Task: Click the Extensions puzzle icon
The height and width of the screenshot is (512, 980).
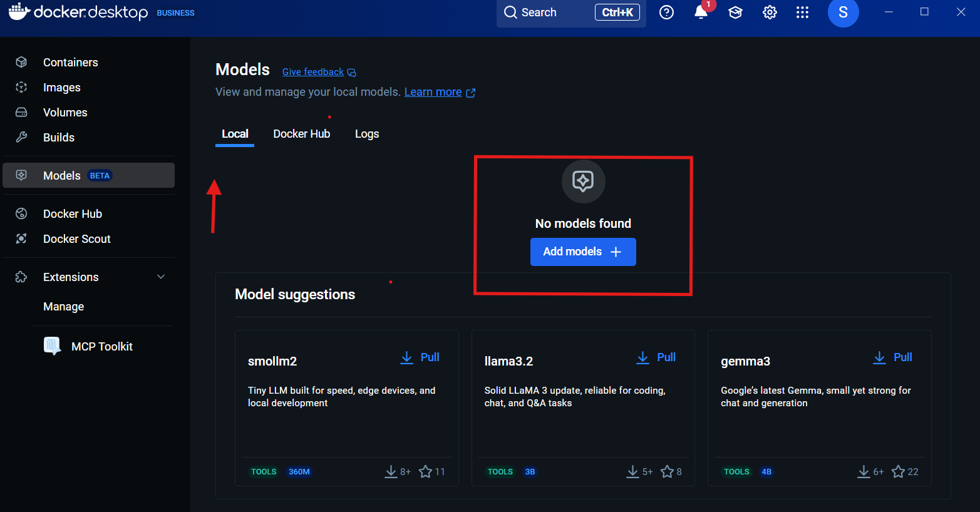Action: 21,277
